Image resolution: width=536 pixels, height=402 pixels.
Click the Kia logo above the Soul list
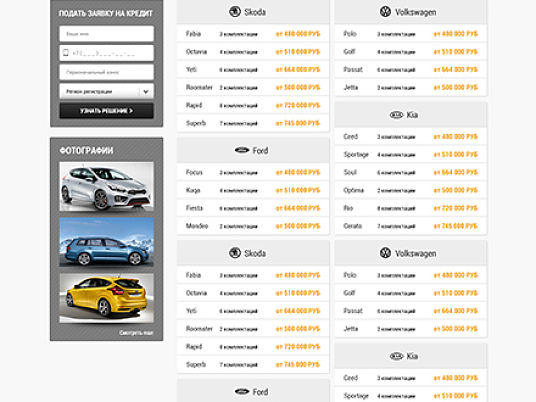click(x=397, y=115)
